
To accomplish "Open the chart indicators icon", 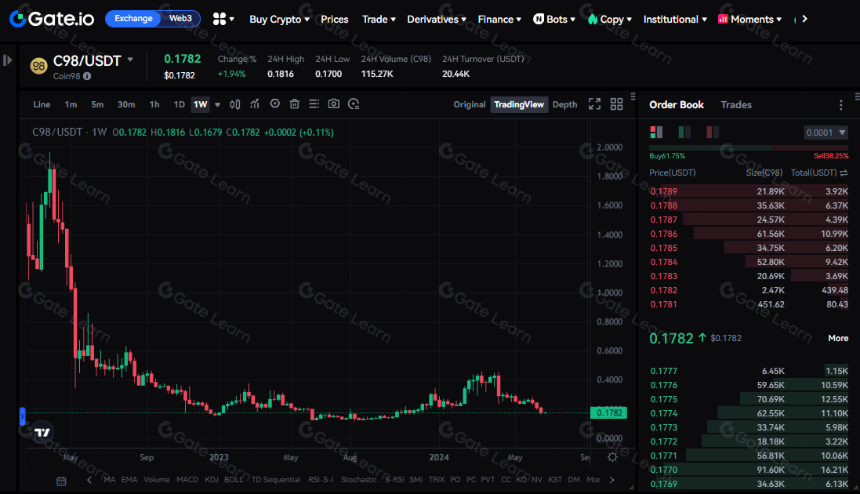I will pyautogui.click(x=254, y=104).
